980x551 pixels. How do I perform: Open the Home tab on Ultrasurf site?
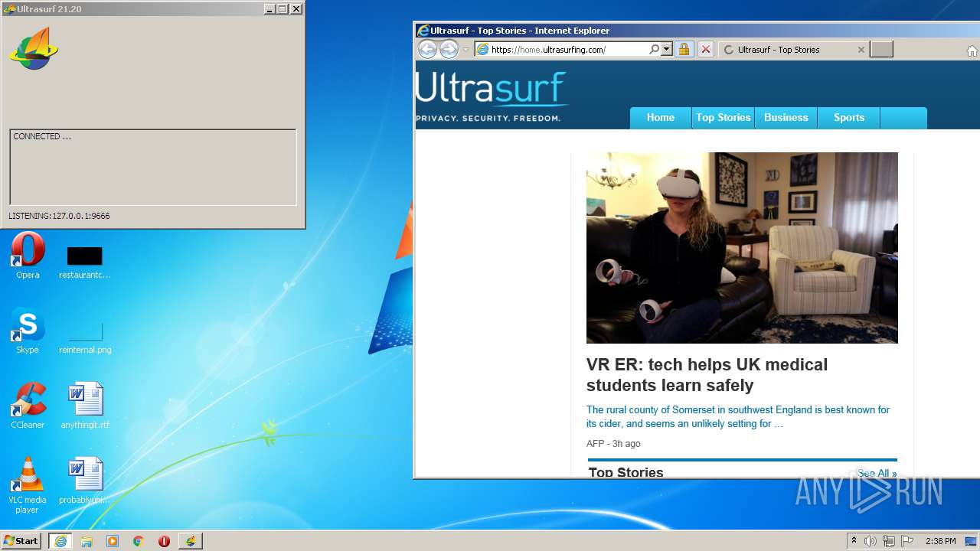coord(661,118)
